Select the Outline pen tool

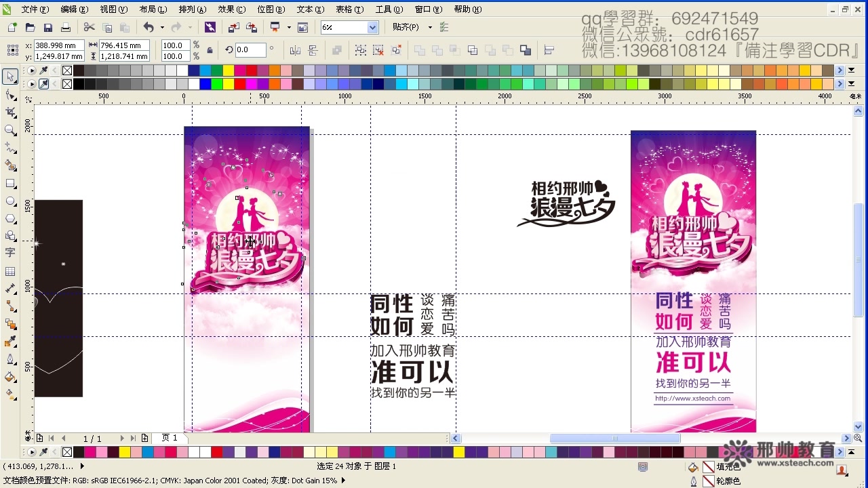coord(10,359)
